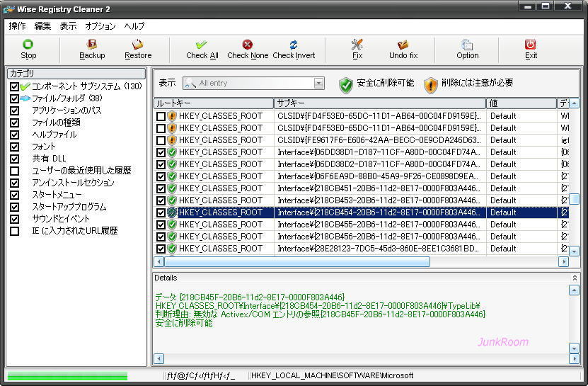The height and width of the screenshot is (386, 588).
Task: Open the オプション menu
Action: click(100, 26)
